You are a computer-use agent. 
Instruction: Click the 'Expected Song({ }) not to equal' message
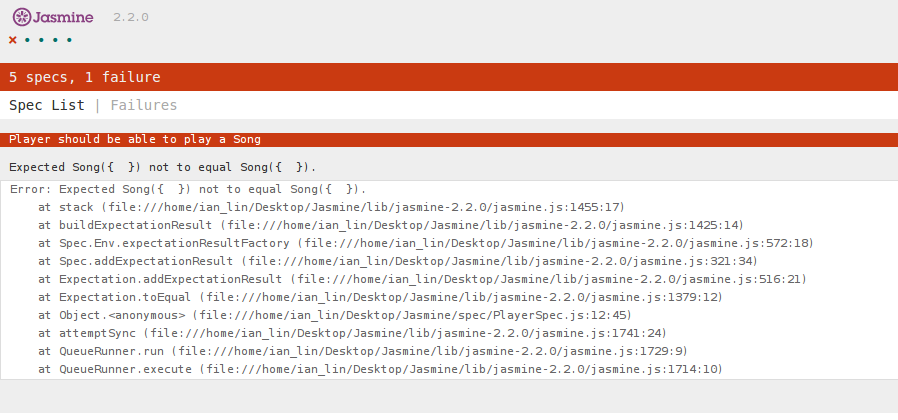[163, 167]
